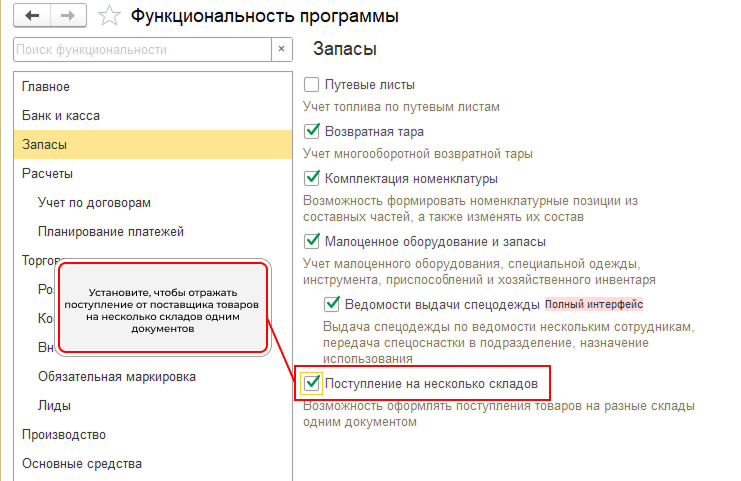The image size is (741, 481).
Task: Click the forward navigation arrow
Action: pos(68,16)
